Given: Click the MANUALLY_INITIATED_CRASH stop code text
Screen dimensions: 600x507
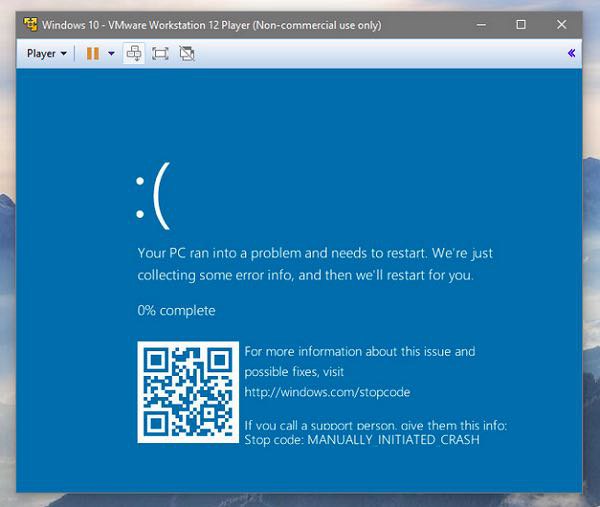Looking at the screenshot, I should (x=393, y=440).
